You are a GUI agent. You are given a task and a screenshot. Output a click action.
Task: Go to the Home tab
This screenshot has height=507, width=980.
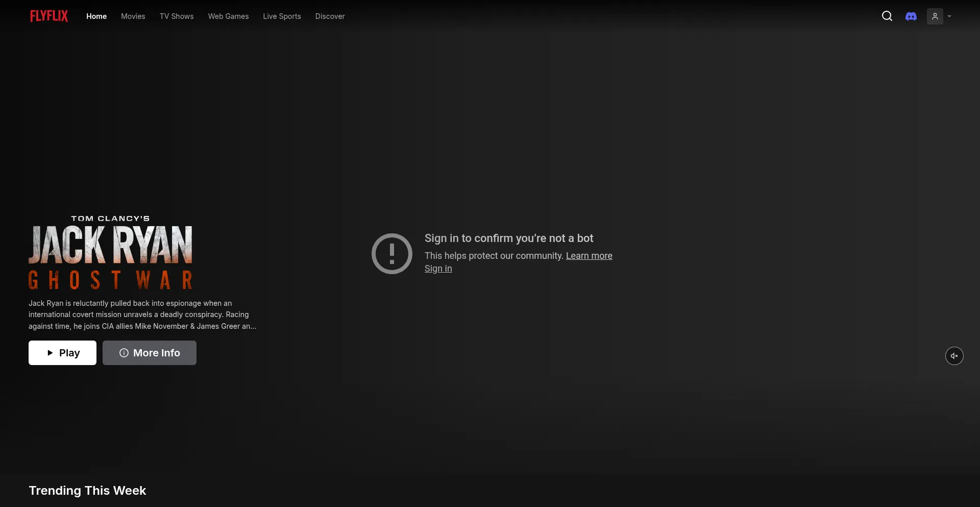coord(96,16)
